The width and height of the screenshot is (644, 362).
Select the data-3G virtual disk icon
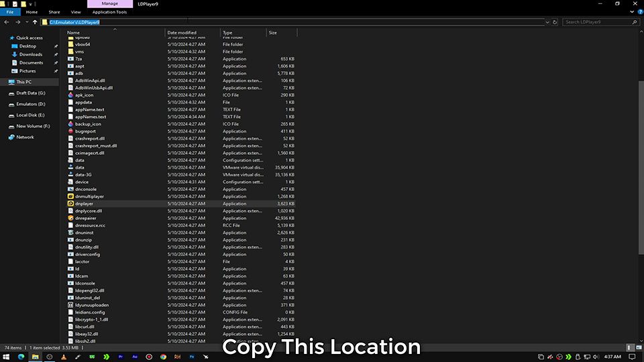point(70,175)
